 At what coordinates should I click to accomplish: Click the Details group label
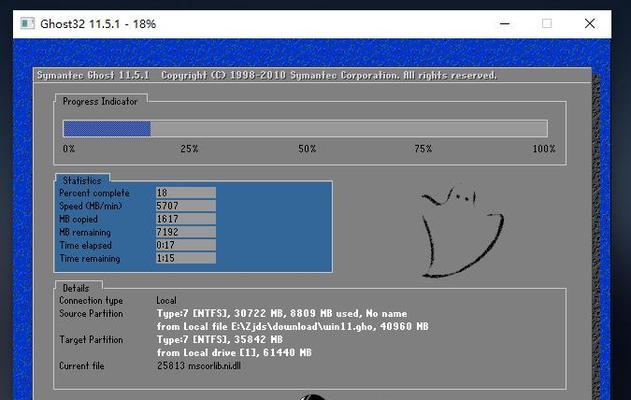pyautogui.click(x=76, y=288)
